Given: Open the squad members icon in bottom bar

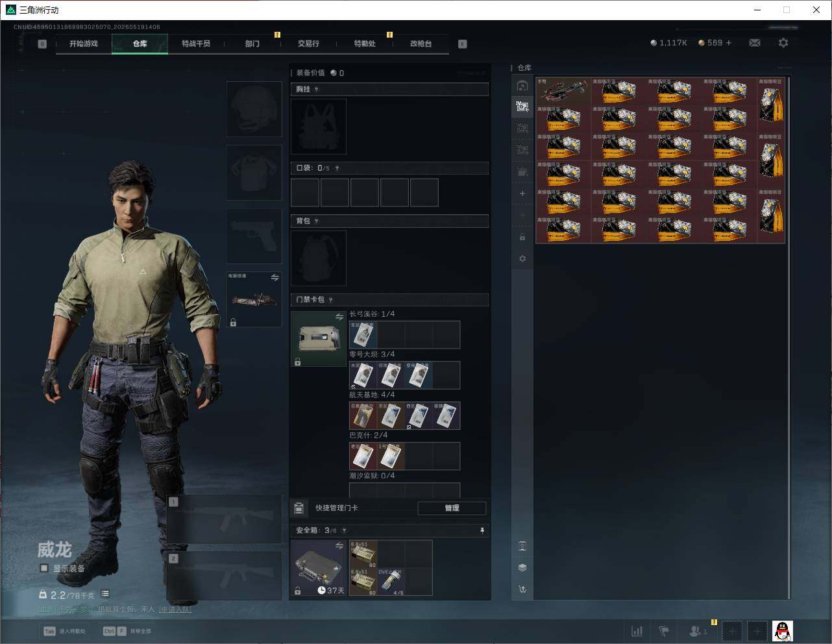Looking at the screenshot, I should pos(698,631).
